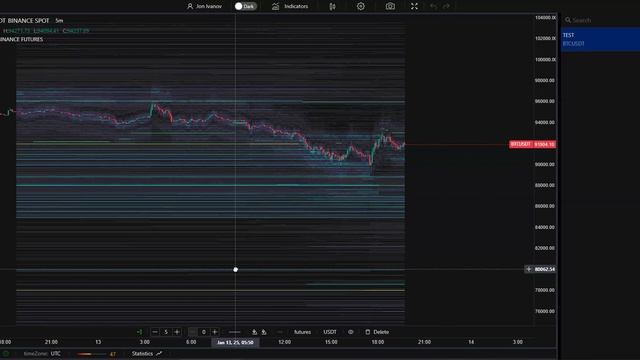Click the candlestick chart type icon
Image resolution: width=640 pixels, height=360 pixels.
332,6
